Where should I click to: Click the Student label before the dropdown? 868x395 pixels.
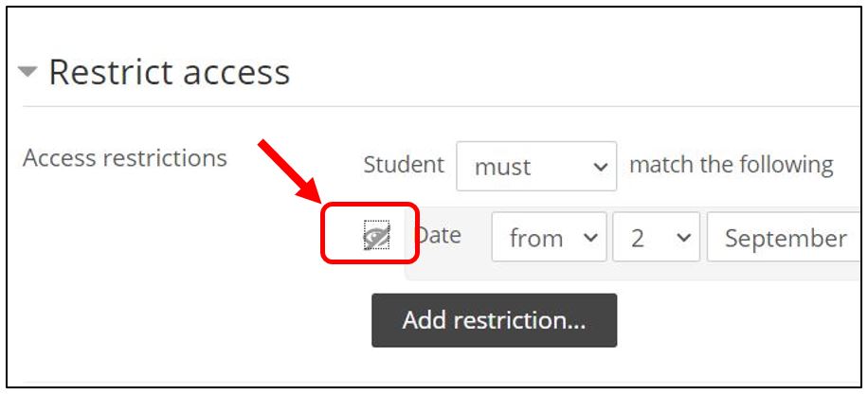click(x=404, y=165)
